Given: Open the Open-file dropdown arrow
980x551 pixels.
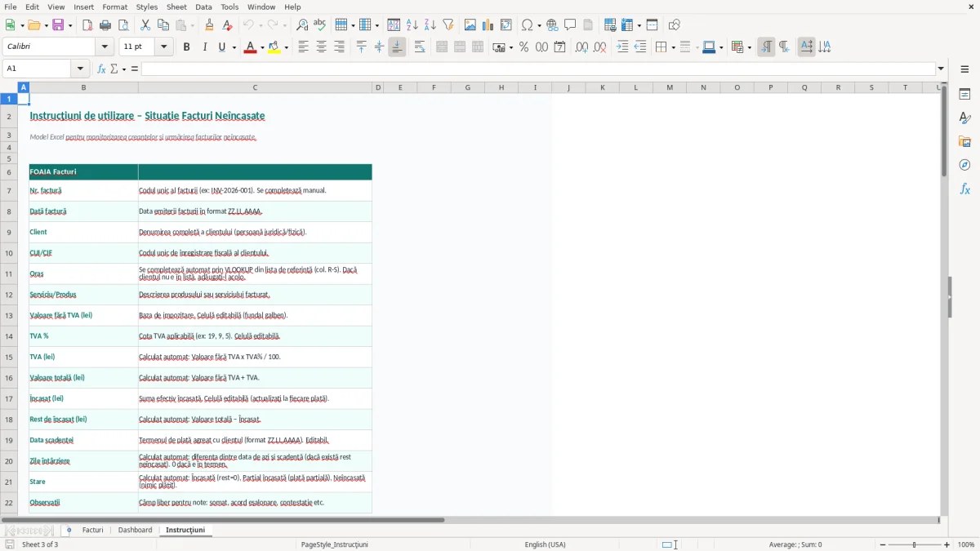Looking at the screenshot, I should pos(44,25).
